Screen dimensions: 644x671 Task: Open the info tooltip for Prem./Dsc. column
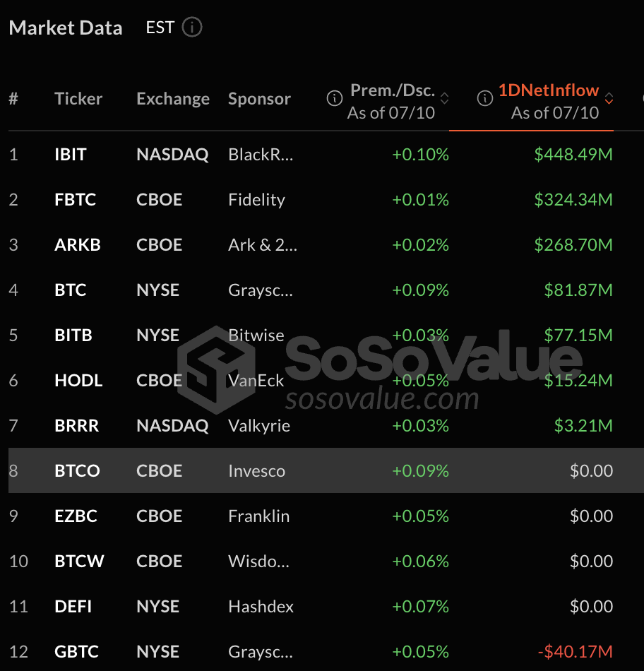coord(334,98)
